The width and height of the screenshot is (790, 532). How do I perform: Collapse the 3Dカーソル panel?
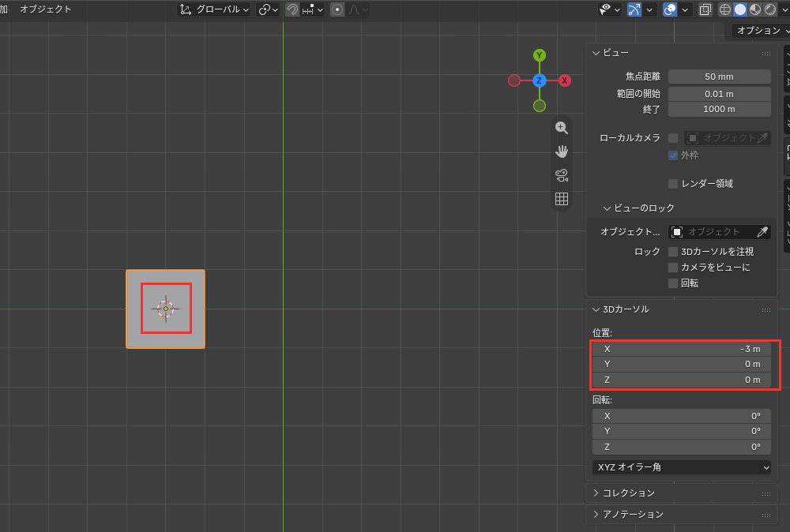596,309
